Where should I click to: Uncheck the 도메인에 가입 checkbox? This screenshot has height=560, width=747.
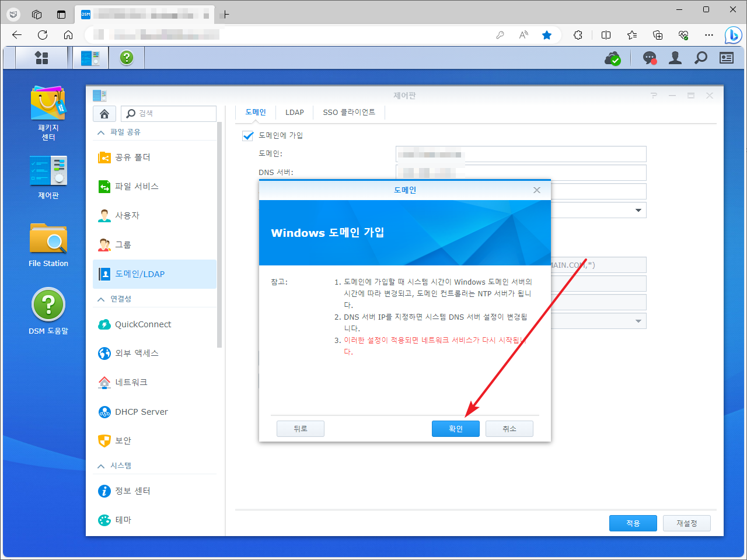247,135
